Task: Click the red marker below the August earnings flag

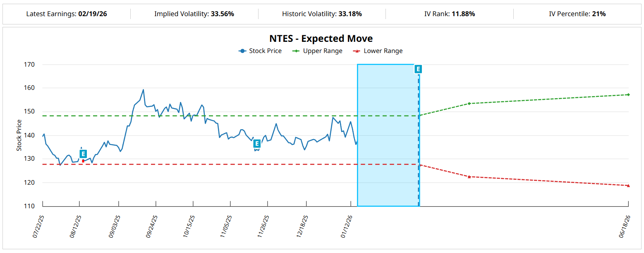Action: click(x=83, y=161)
